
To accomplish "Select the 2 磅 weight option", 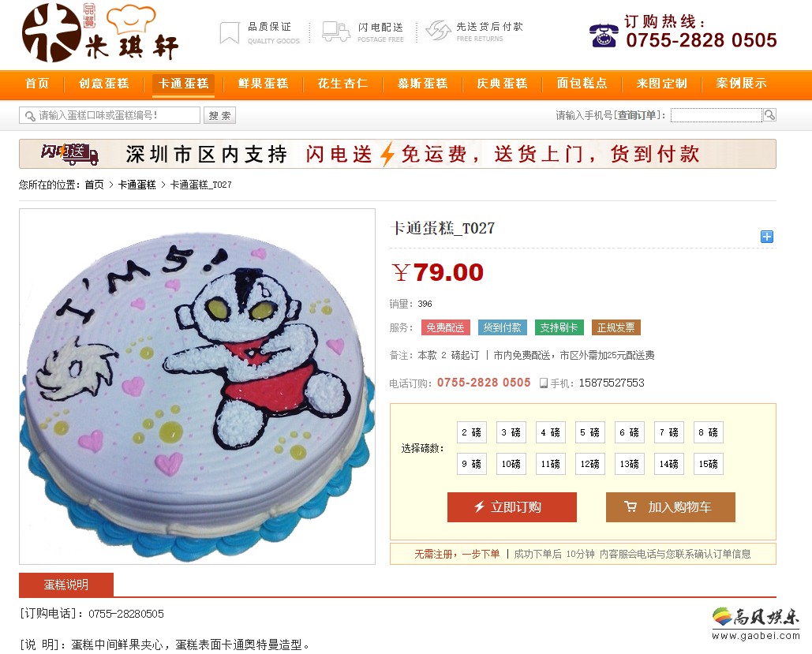I will coord(472,432).
